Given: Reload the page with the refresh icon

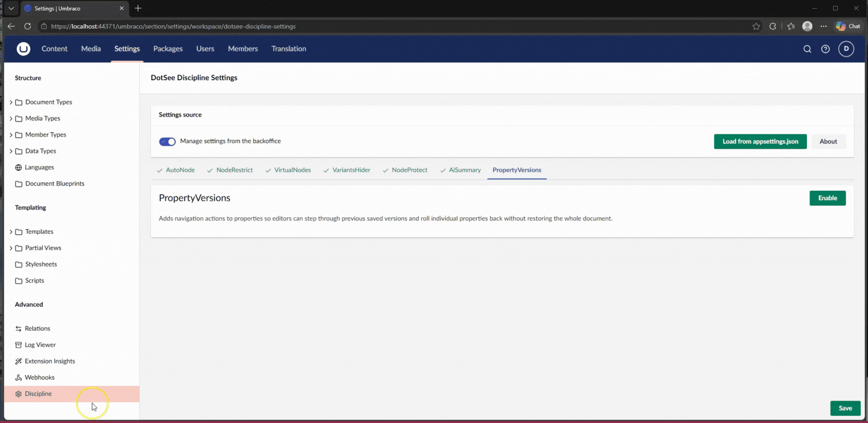Looking at the screenshot, I should pyautogui.click(x=28, y=26).
